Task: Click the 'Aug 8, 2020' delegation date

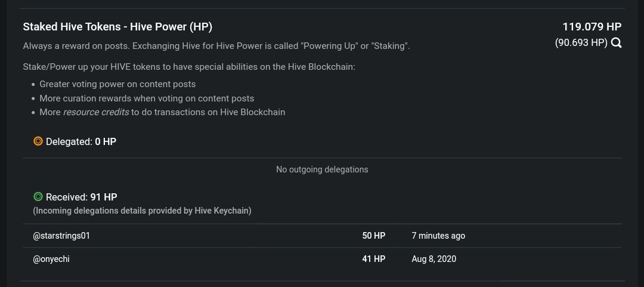Action: (434, 260)
